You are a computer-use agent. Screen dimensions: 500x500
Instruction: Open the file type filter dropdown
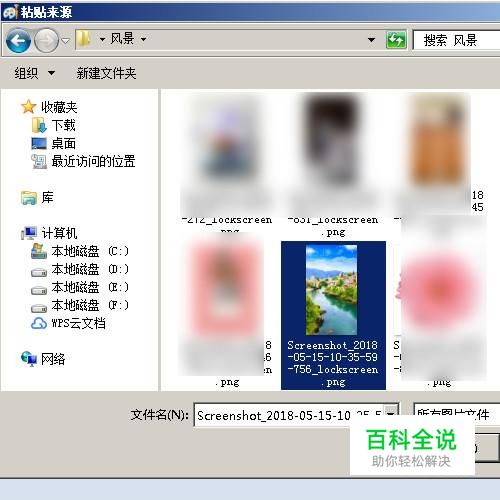point(457,414)
